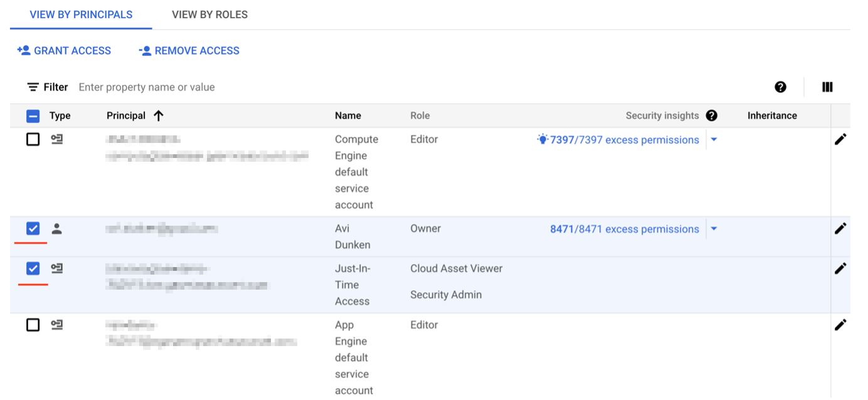This screenshot has width=868, height=400.
Task: Check the Compute Engine default service account row
Action: point(33,140)
